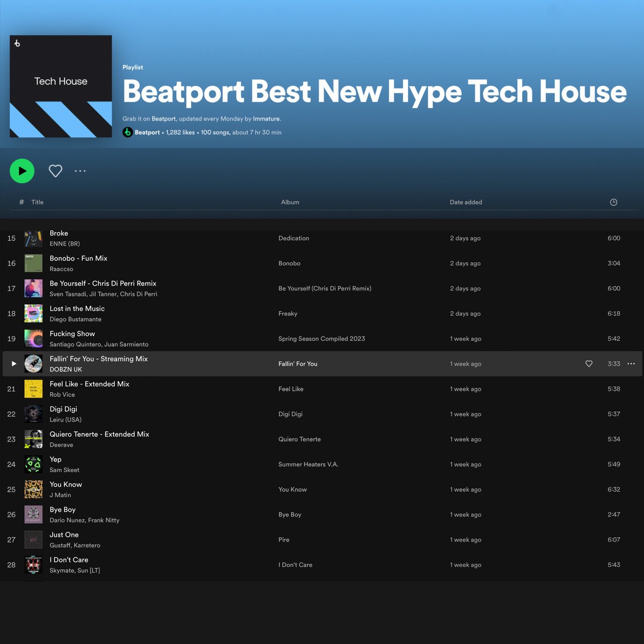
Task: Open artist Sven Tasnadi
Action: [x=68, y=294]
